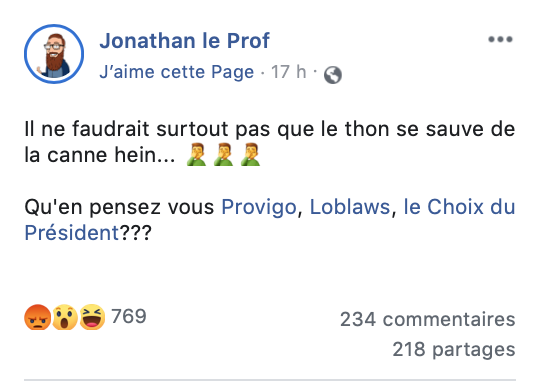Click J'aime cette Page link
The height and width of the screenshot is (384, 538).
(177, 72)
